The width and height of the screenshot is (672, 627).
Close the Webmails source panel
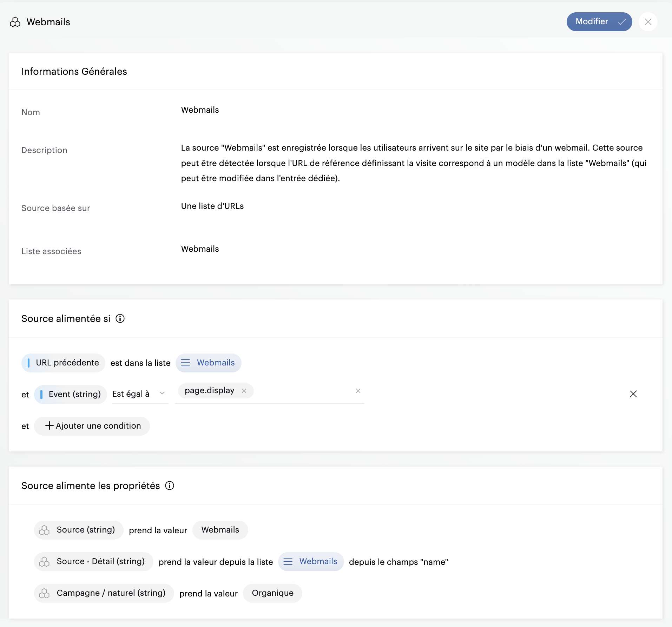648,22
